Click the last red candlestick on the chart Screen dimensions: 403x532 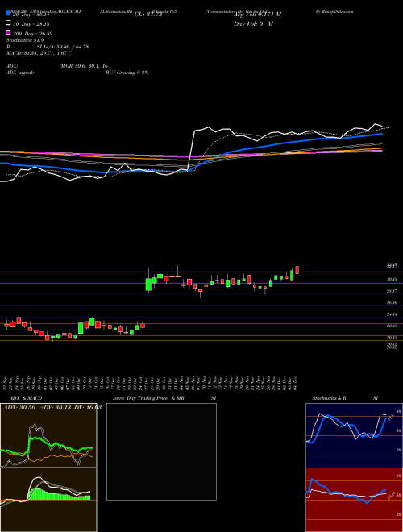click(x=297, y=270)
